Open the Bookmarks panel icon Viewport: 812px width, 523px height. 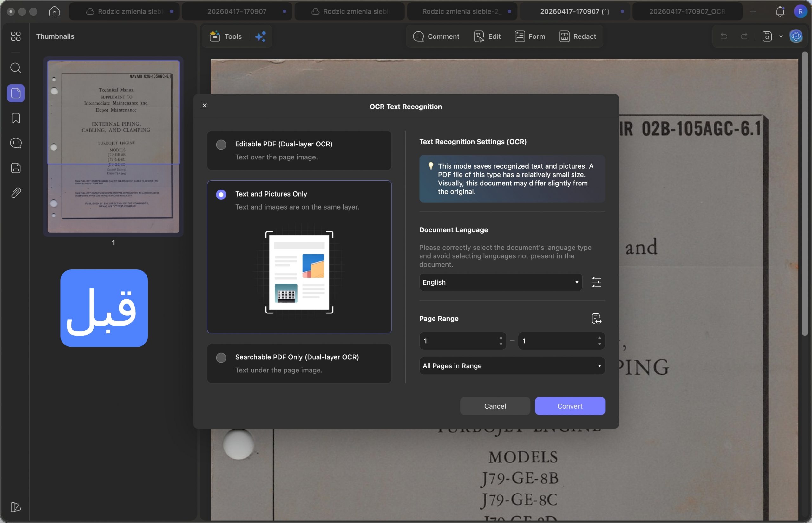click(x=16, y=118)
